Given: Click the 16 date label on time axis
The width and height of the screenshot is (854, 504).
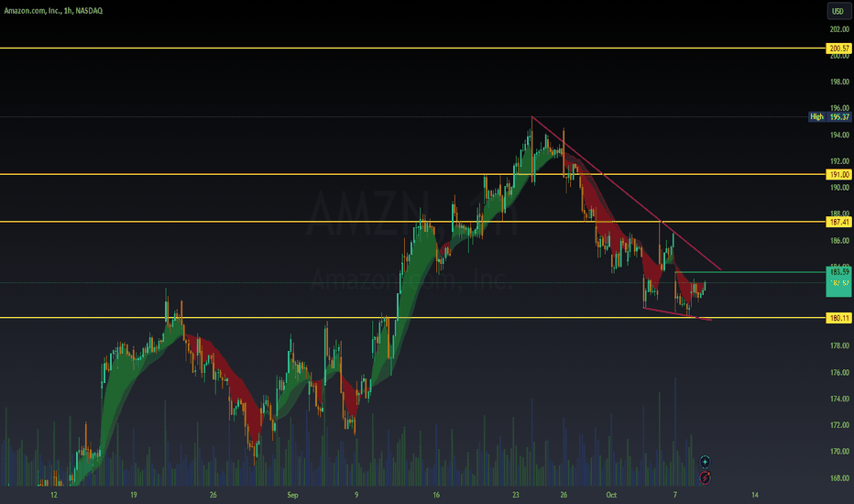Looking at the screenshot, I should 436,495.
